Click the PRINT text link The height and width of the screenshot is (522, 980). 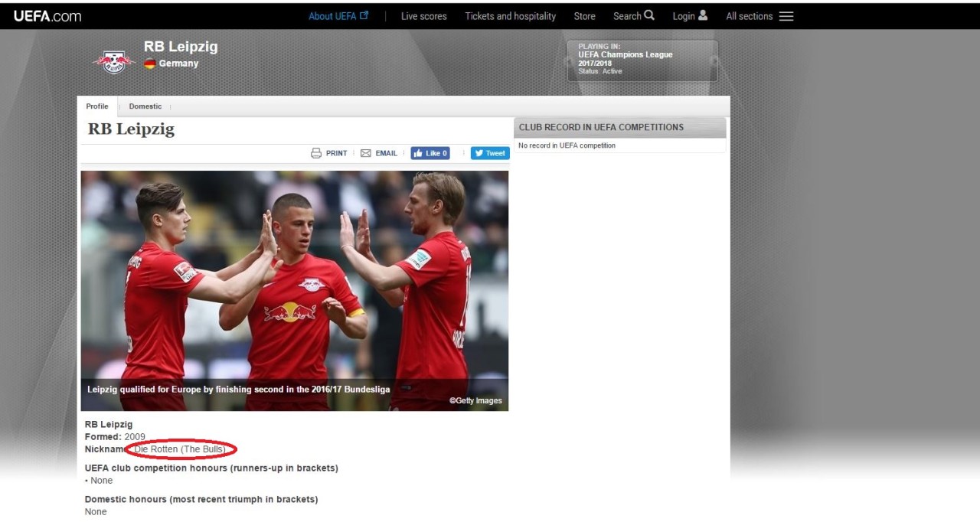coord(336,153)
